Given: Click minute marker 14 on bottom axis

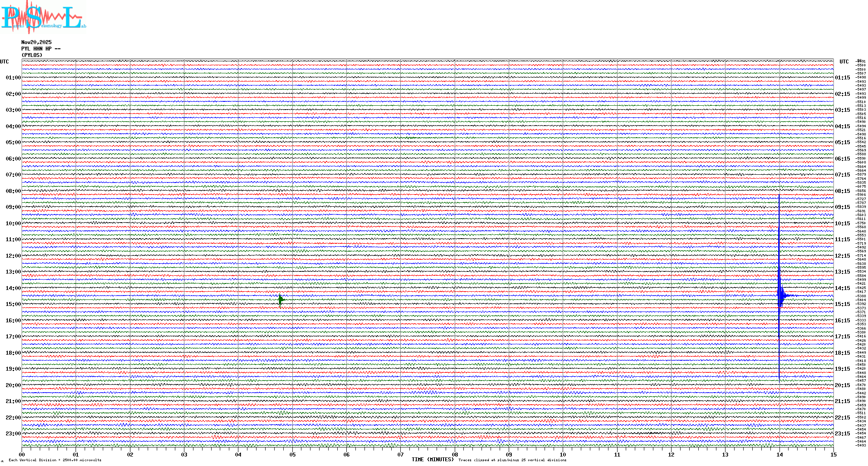Looking at the screenshot, I should [x=779, y=455].
